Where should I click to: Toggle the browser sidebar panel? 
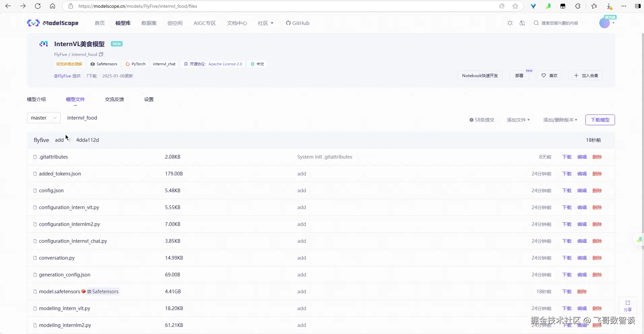tap(638, 6)
